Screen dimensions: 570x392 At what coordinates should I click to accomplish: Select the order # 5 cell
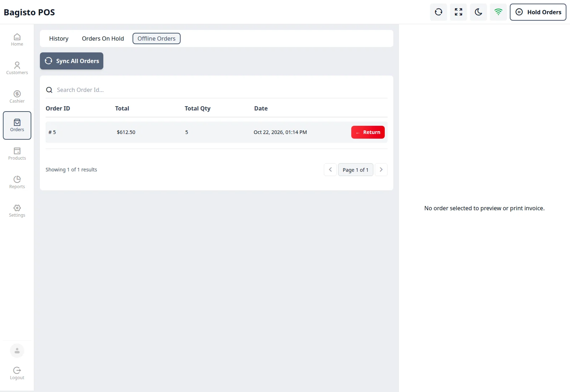[x=52, y=132]
